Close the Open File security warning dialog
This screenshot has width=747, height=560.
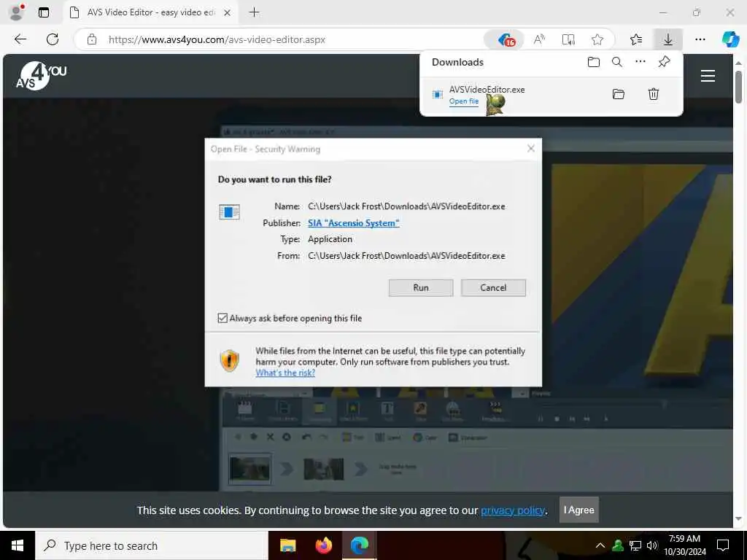pyautogui.click(x=531, y=149)
